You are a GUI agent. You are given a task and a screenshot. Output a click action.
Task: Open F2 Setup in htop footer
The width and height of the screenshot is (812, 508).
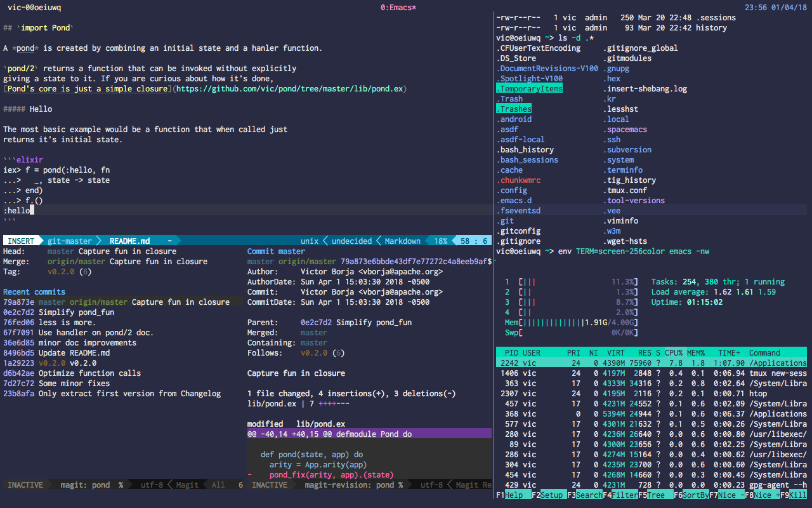coord(549,495)
